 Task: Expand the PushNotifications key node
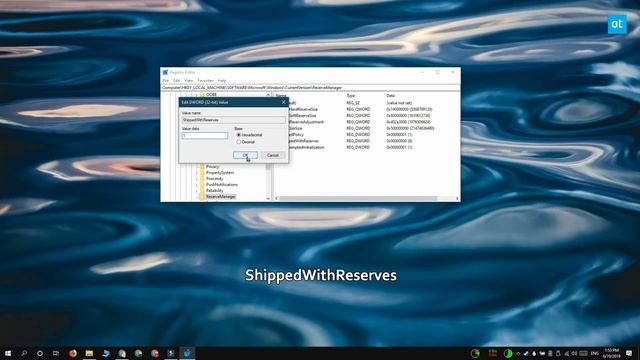pyautogui.click(x=196, y=185)
